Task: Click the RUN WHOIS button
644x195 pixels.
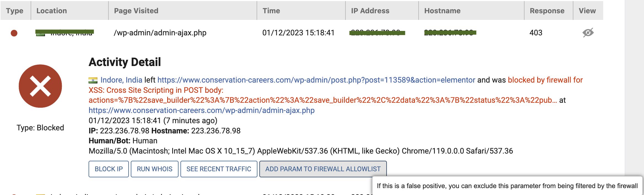Action: pyautogui.click(x=155, y=169)
